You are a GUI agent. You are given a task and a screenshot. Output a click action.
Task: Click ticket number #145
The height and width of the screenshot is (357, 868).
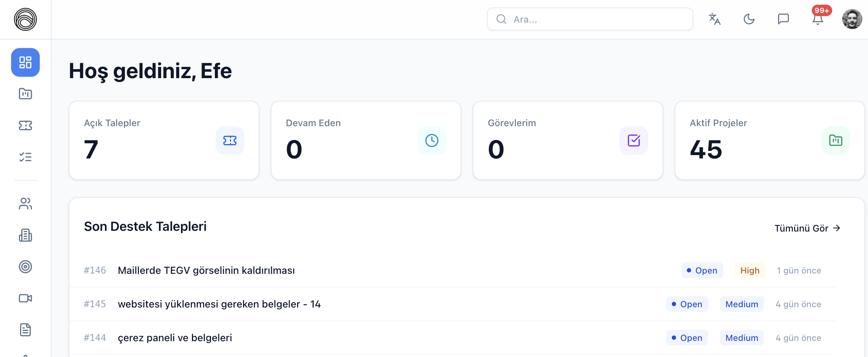click(x=95, y=304)
